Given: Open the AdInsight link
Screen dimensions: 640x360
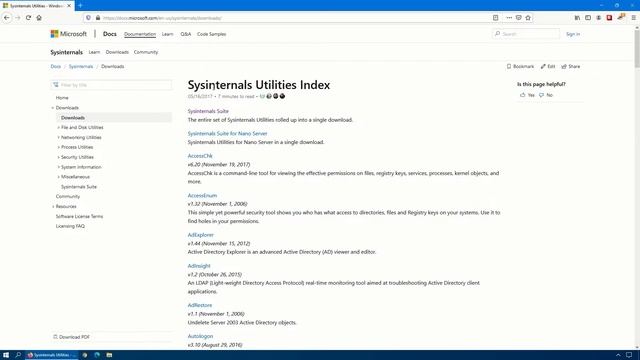Looking at the screenshot, I should click(x=199, y=266).
